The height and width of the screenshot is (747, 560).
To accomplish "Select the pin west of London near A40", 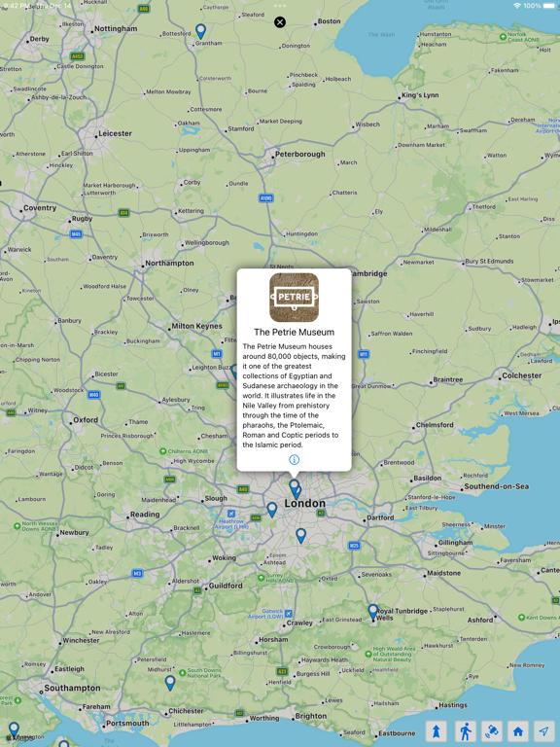I will (x=272, y=510).
